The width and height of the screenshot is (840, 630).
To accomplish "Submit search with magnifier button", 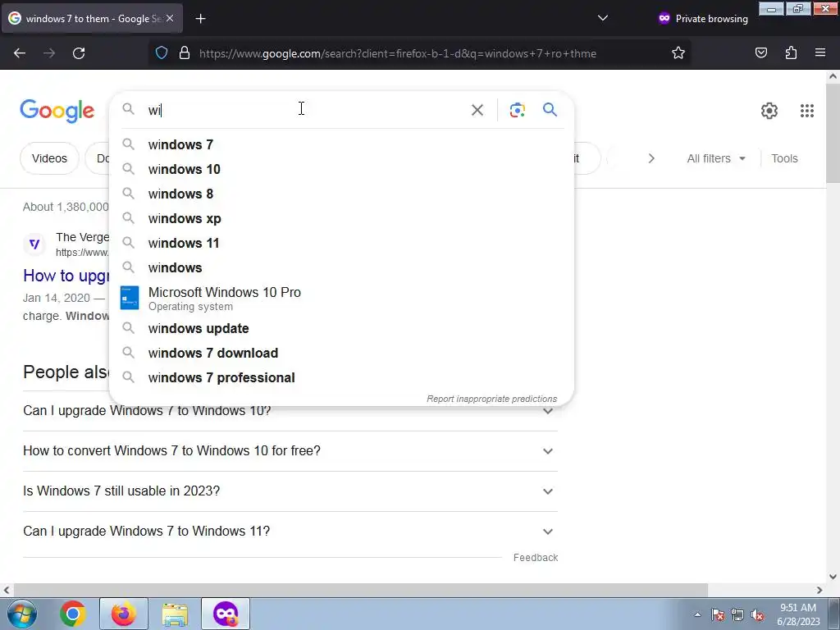I will 550,110.
